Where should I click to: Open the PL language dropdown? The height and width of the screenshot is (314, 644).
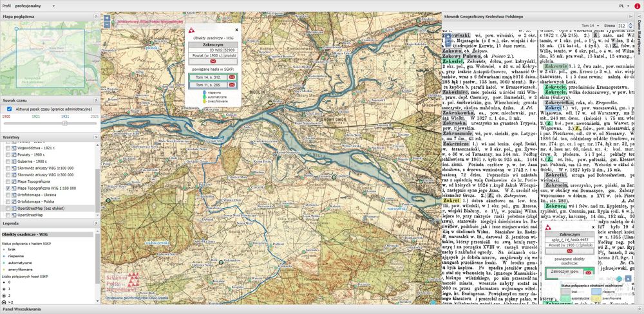pyautogui.click(x=624, y=6)
